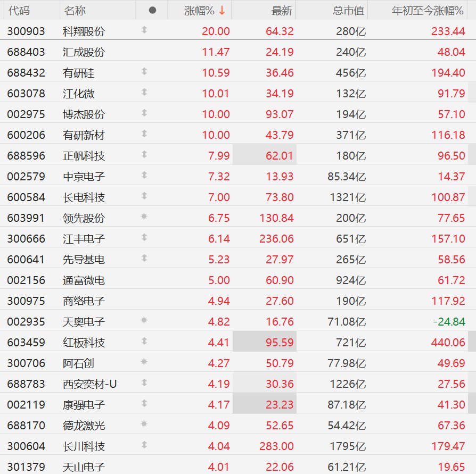Screen dimensions: 476x474
Task: Select stock code 301379
Action: pyautogui.click(x=26, y=467)
